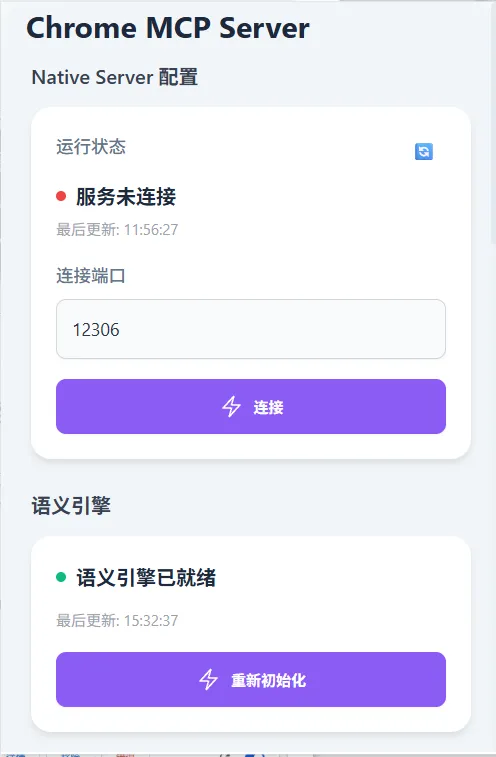Viewport: 496px width, 757px height.
Task: Click the 服务未连接 status text
Action: click(x=126, y=196)
